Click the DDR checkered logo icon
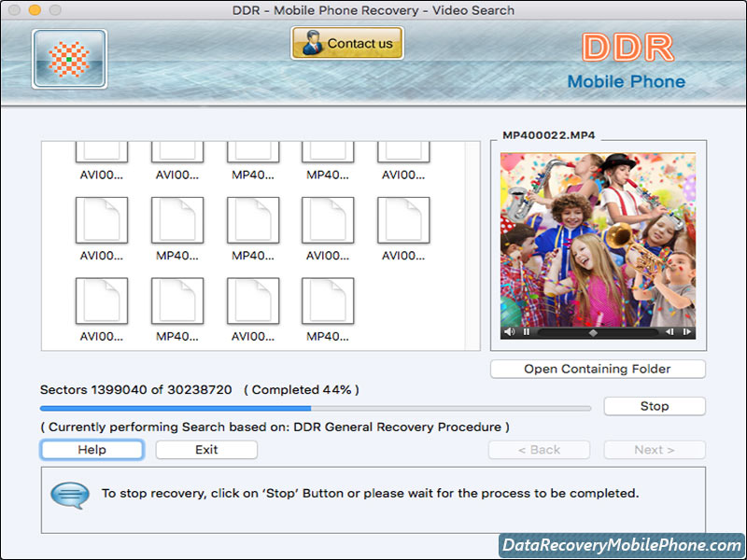The width and height of the screenshot is (747, 560). 69,59
